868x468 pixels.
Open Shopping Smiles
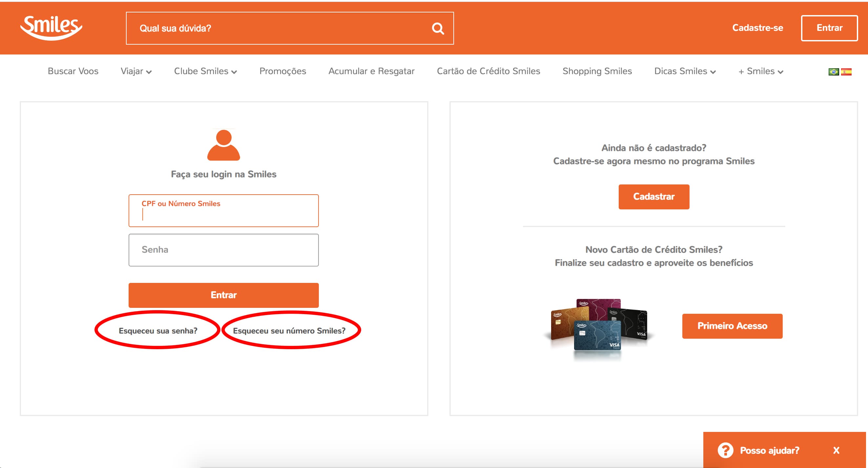pyautogui.click(x=597, y=71)
